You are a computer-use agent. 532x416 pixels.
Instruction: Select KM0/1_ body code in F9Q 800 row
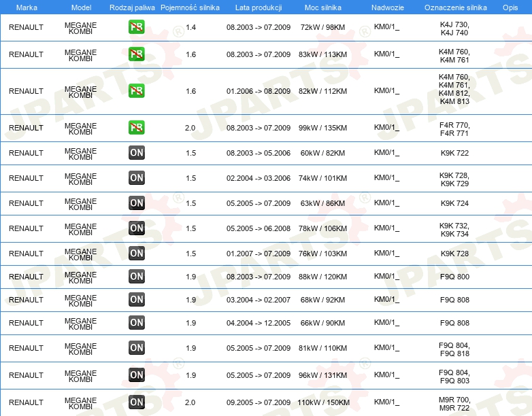[x=387, y=277]
